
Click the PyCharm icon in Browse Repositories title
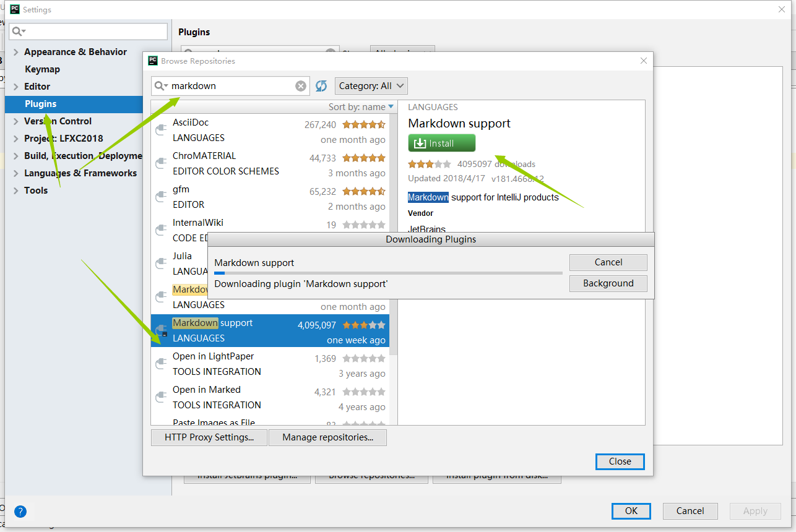153,61
